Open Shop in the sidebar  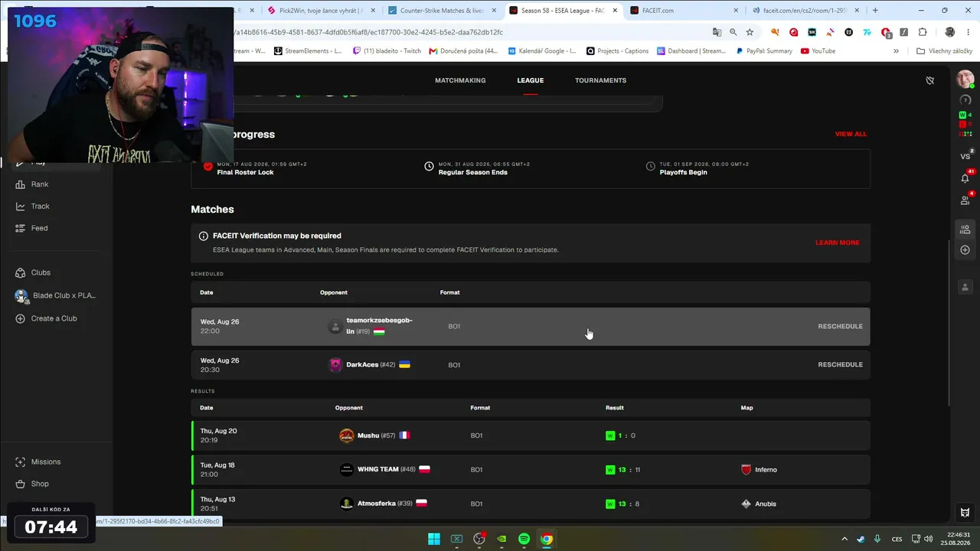pyautogui.click(x=32, y=484)
